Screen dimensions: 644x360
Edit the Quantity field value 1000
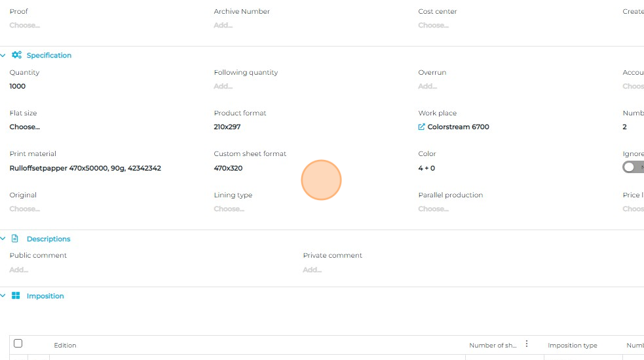tap(18, 86)
